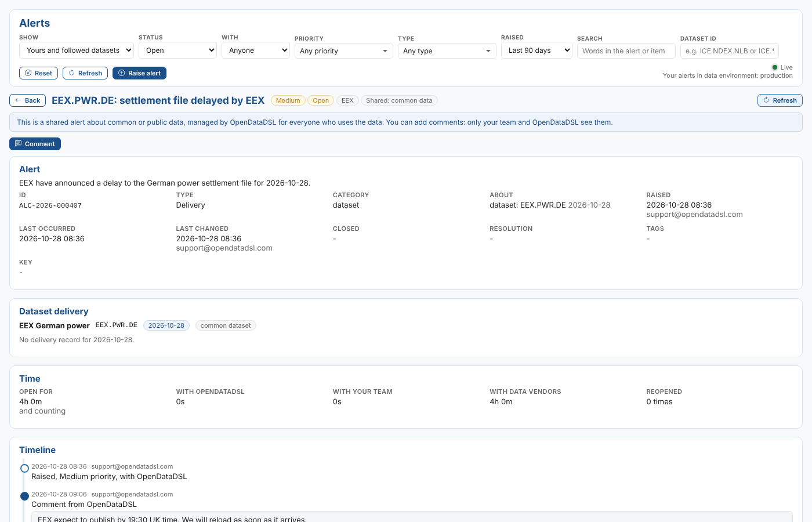
Task: Click the EEX German power dataset name
Action: 55,326
